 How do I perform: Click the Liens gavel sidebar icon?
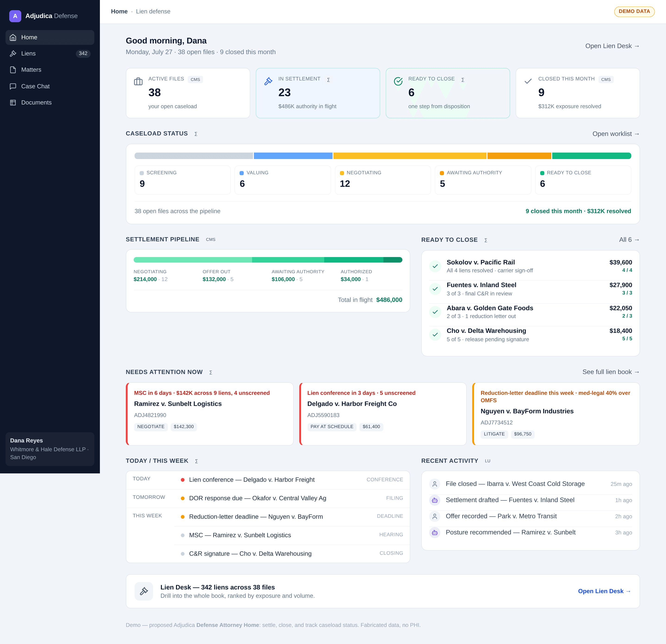(x=13, y=53)
